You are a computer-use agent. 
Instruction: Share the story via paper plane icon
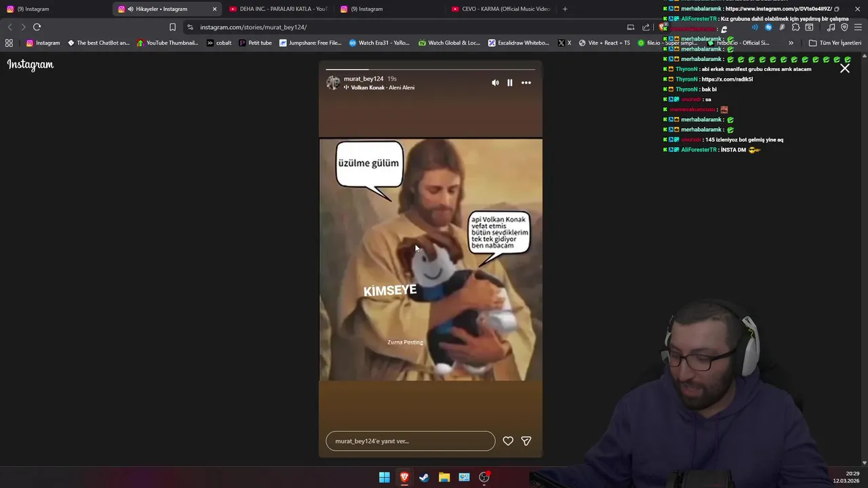pyautogui.click(x=526, y=441)
